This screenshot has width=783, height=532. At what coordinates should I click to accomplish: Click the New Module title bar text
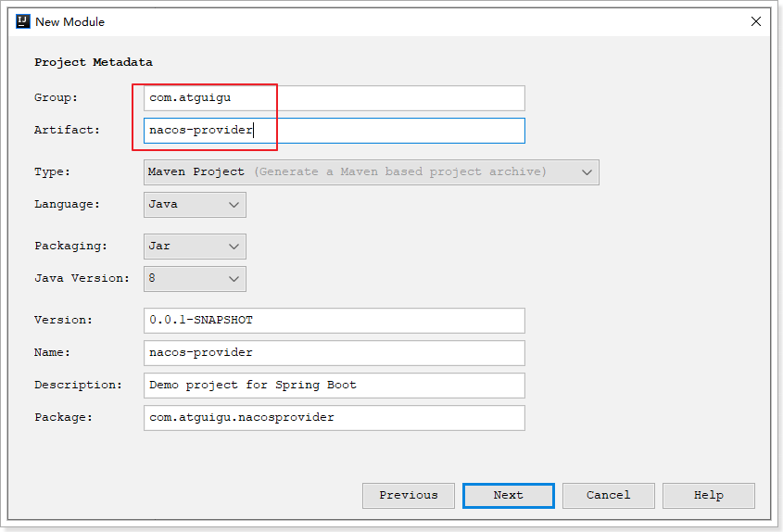click(70, 21)
